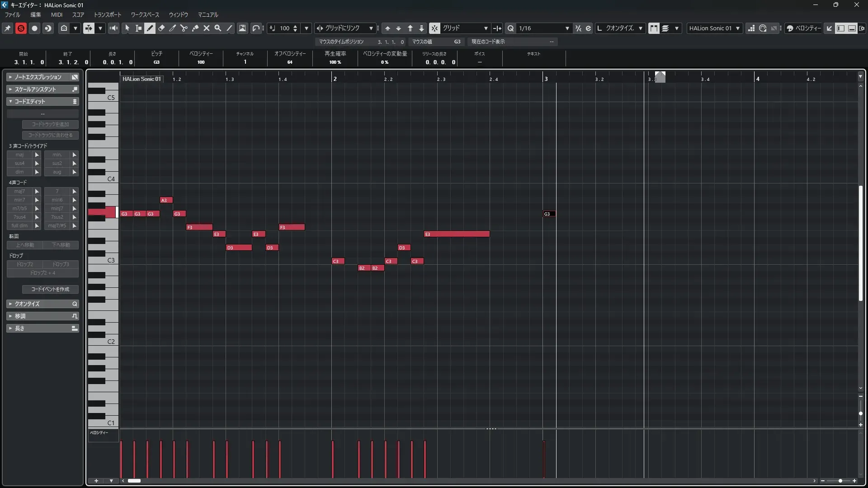Select the Object Selection arrow tool
Viewport: 868px width, 488px height.
[x=127, y=28]
